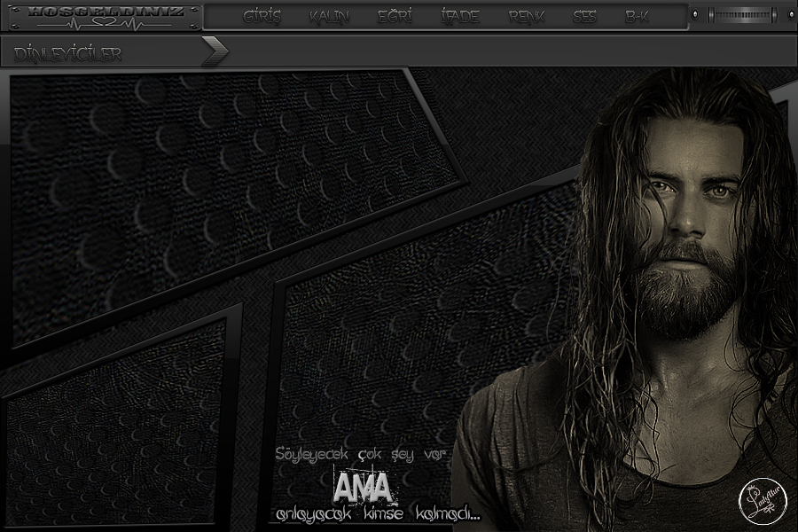The height and width of the screenshot is (532, 798).
Task: Click the long-haired man's portrait
Action: coord(674,266)
